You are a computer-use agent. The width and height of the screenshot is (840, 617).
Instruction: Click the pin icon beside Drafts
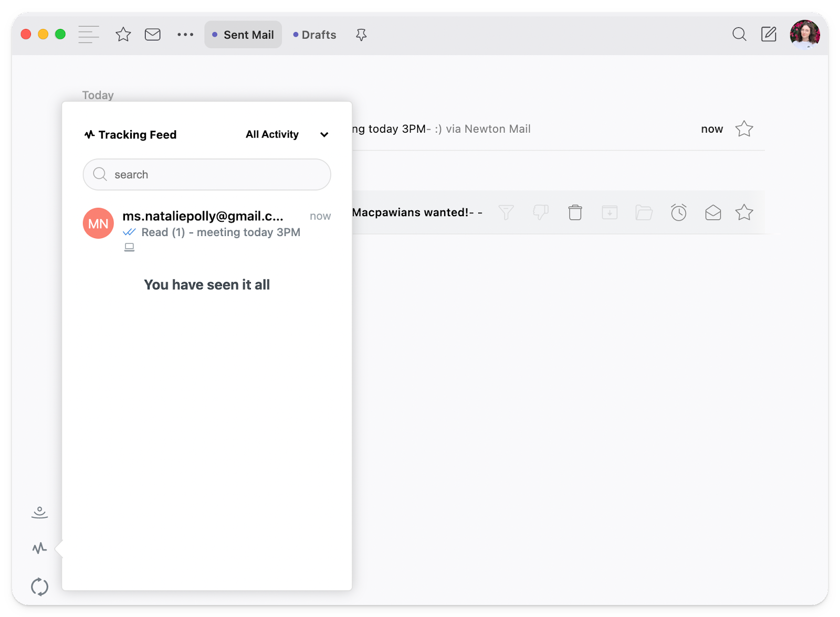(361, 35)
